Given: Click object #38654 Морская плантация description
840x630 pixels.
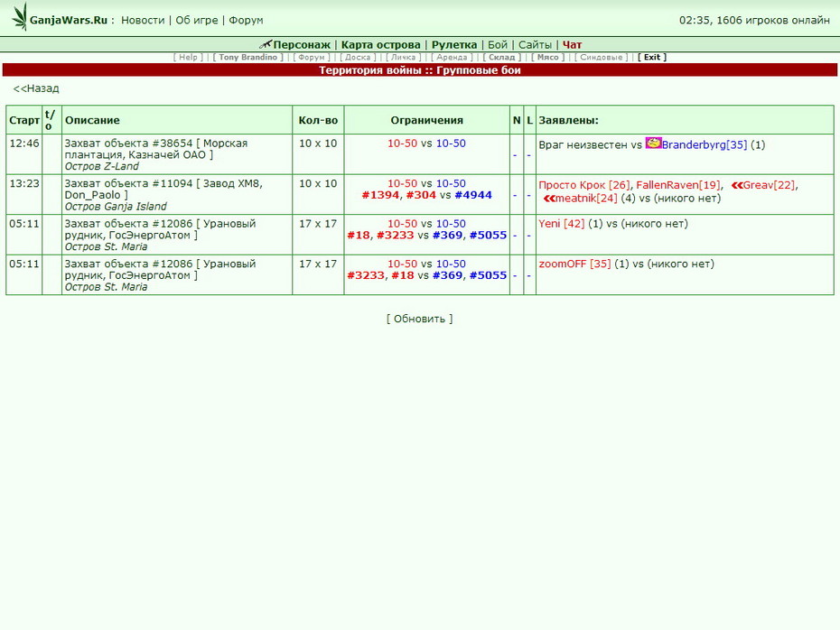Looking at the screenshot, I should tap(156, 149).
